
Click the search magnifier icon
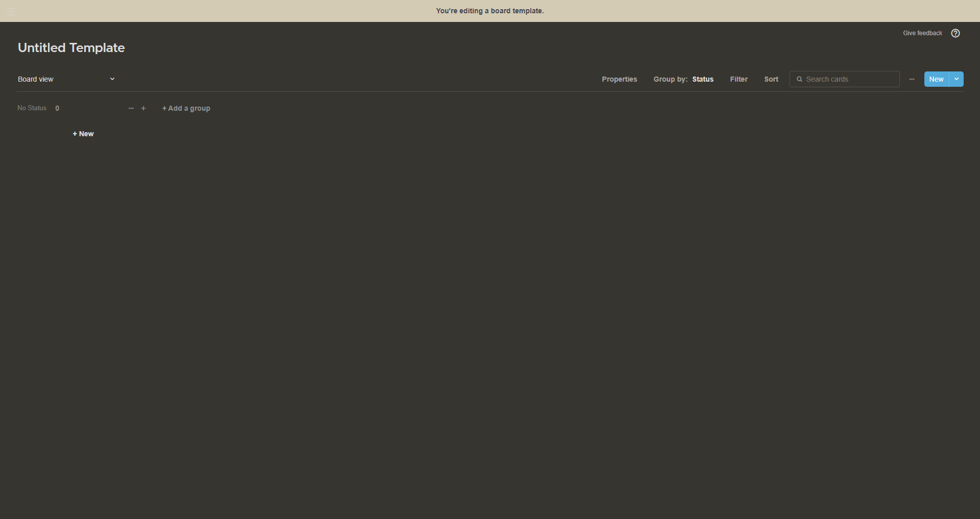(x=799, y=79)
